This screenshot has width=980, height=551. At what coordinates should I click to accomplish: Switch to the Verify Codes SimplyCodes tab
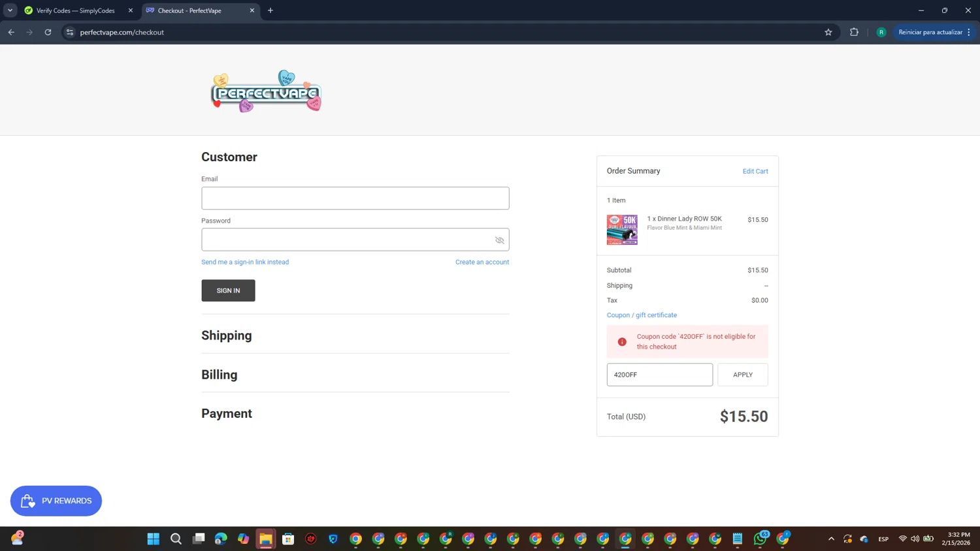[x=75, y=10]
